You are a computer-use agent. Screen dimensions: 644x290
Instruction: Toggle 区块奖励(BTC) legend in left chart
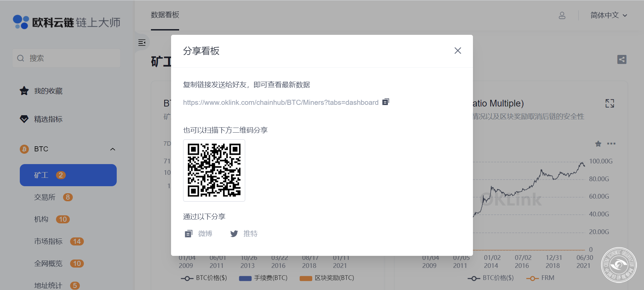coord(327,278)
